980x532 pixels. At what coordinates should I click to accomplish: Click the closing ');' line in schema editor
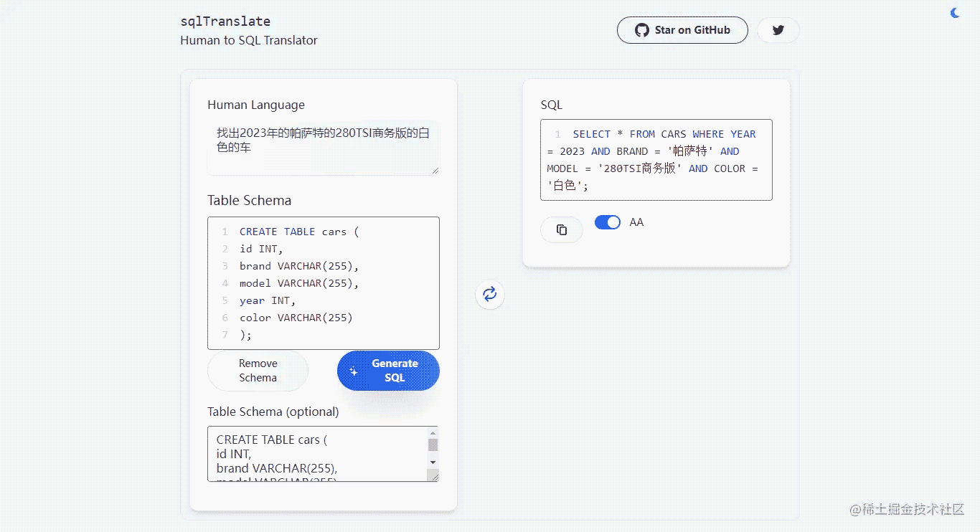pos(246,335)
